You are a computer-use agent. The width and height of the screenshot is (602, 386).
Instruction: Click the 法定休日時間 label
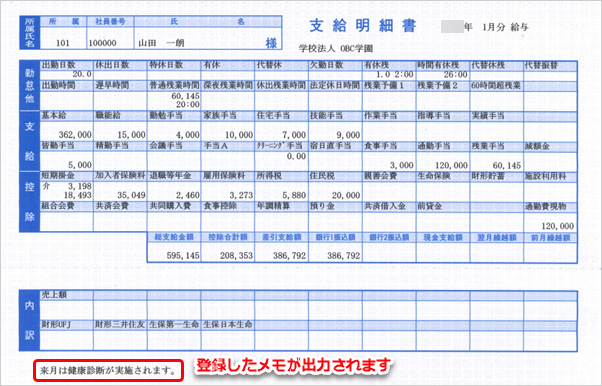[x=335, y=85]
